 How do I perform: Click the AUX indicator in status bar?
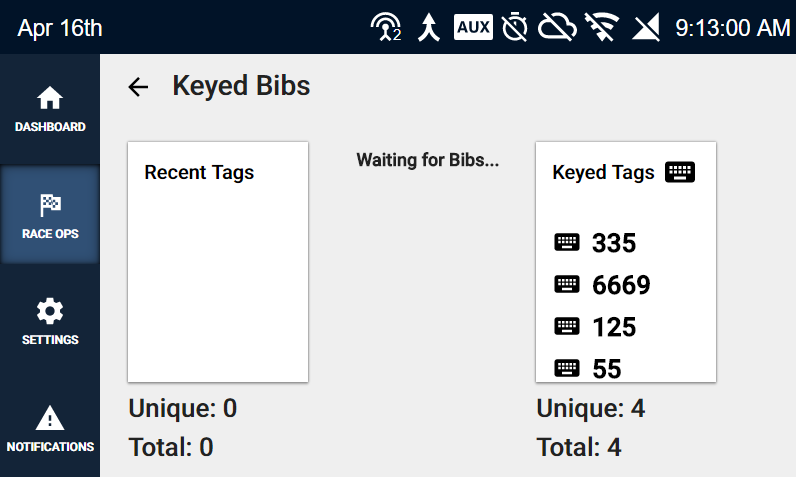click(x=473, y=27)
